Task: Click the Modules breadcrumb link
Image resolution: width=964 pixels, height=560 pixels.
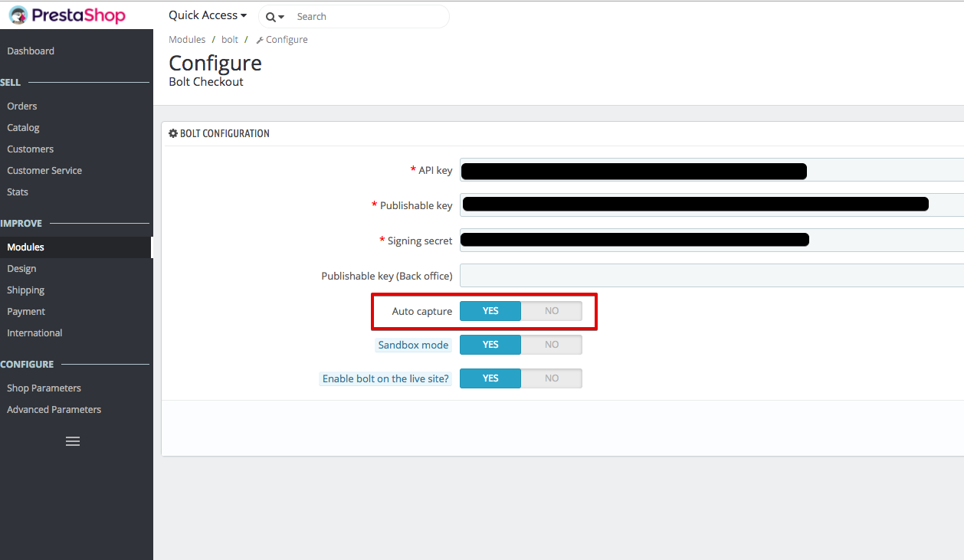Action: (187, 40)
